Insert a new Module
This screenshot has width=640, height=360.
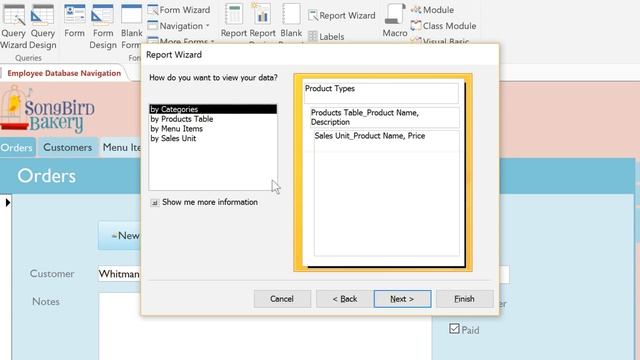(x=432, y=9)
